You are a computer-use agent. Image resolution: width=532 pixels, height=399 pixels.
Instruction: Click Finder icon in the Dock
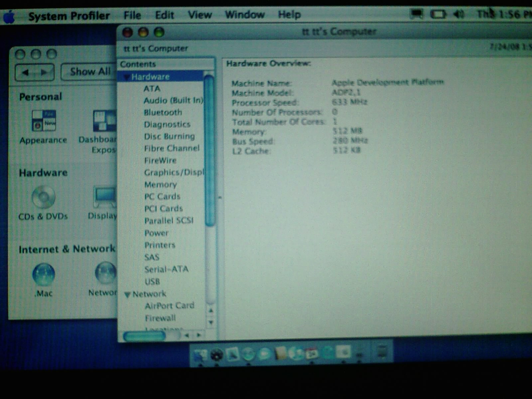point(200,355)
